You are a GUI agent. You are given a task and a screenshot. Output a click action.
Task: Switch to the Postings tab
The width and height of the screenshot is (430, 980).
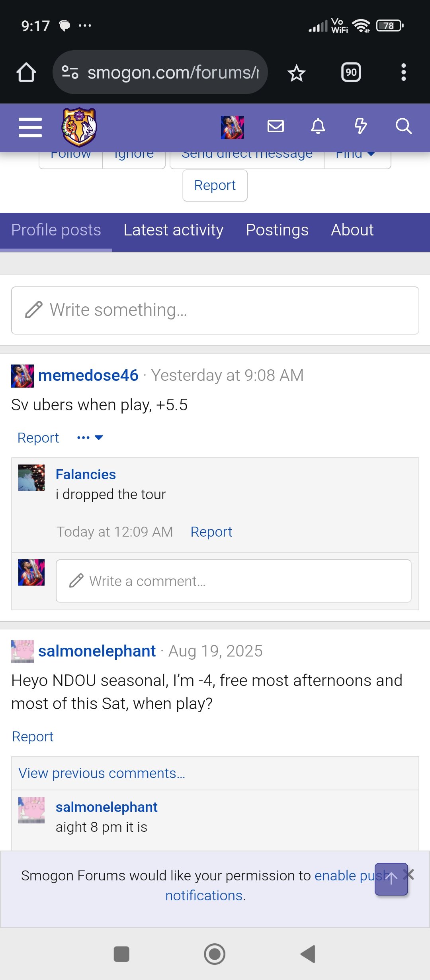(x=277, y=230)
